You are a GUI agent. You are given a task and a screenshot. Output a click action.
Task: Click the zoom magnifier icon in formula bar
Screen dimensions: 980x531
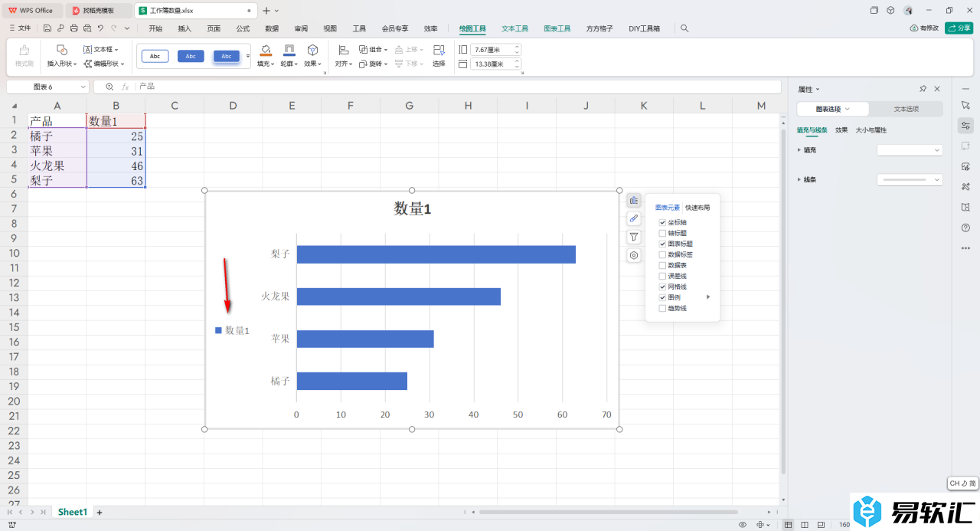[x=109, y=87]
